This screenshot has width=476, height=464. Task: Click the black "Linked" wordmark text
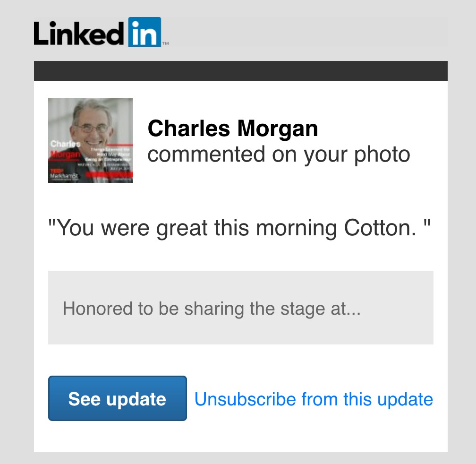point(80,33)
